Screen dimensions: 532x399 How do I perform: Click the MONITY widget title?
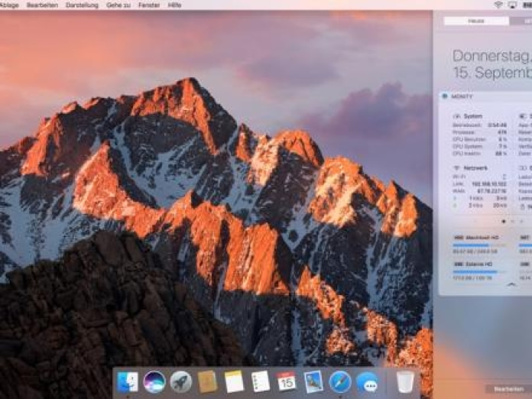(462, 96)
